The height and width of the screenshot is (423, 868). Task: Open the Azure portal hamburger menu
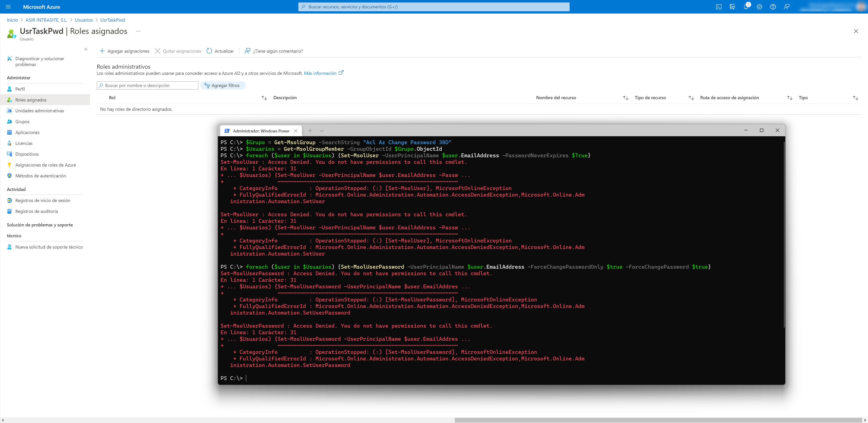8,7
